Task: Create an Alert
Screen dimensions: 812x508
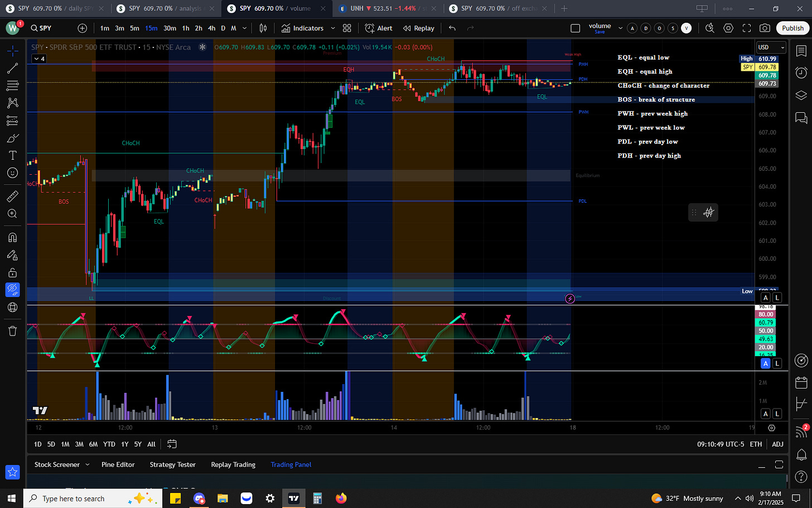Action: coord(379,28)
